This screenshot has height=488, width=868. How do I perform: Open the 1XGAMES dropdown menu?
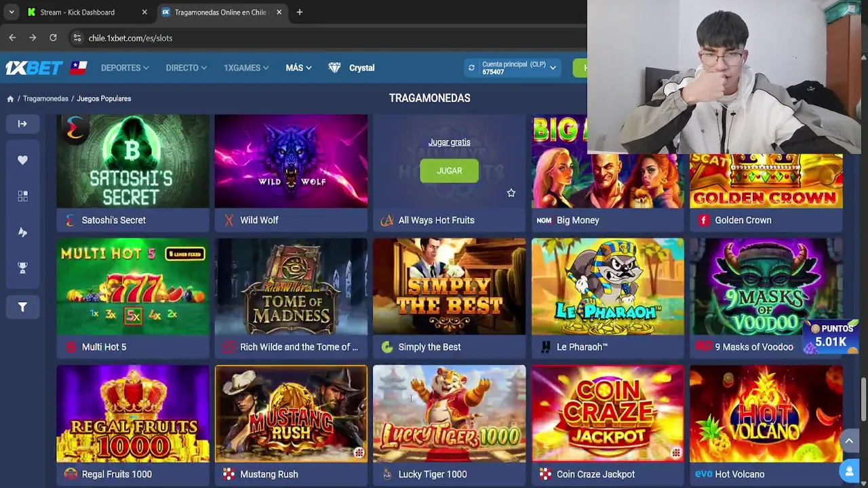click(x=246, y=68)
